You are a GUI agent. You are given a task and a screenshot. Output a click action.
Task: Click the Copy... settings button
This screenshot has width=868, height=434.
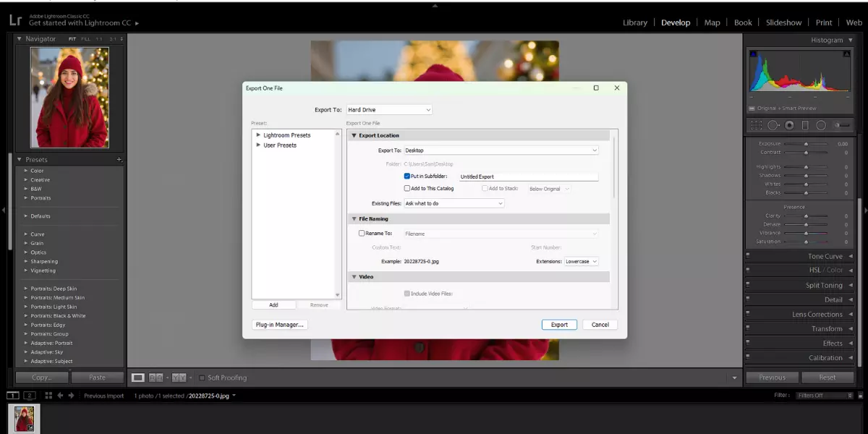42,378
